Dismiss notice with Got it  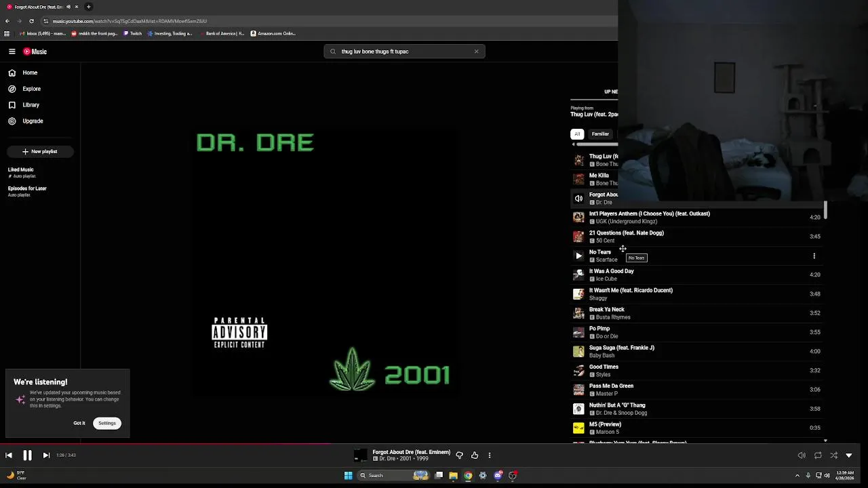(x=79, y=423)
